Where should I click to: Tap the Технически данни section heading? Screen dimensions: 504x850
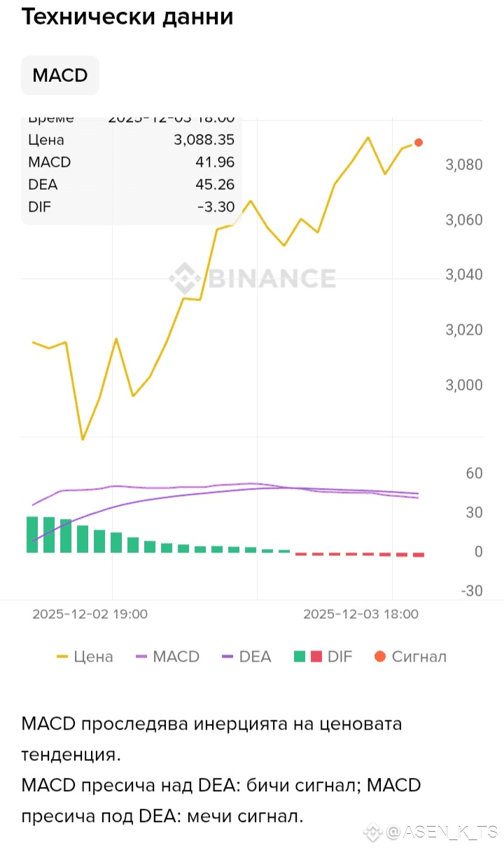tap(127, 17)
